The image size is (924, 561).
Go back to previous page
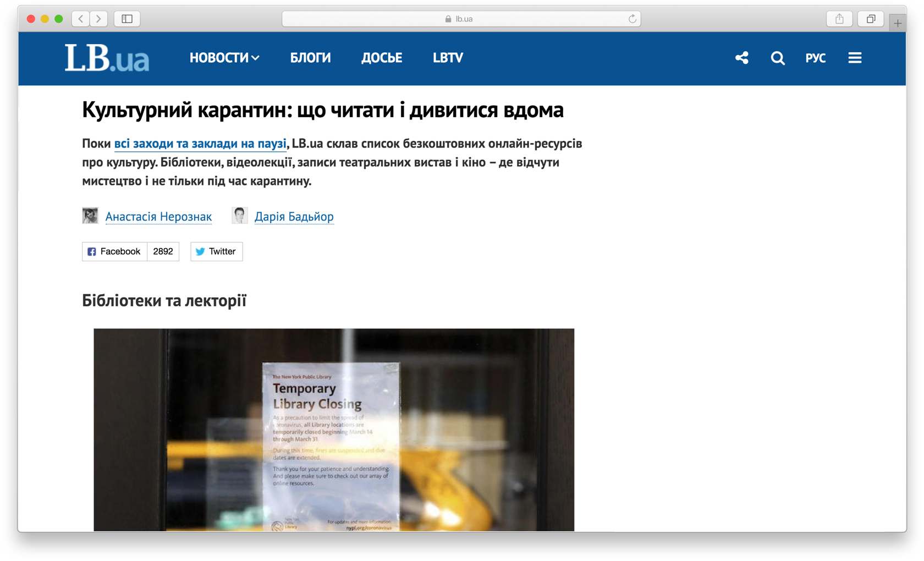(x=81, y=19)
